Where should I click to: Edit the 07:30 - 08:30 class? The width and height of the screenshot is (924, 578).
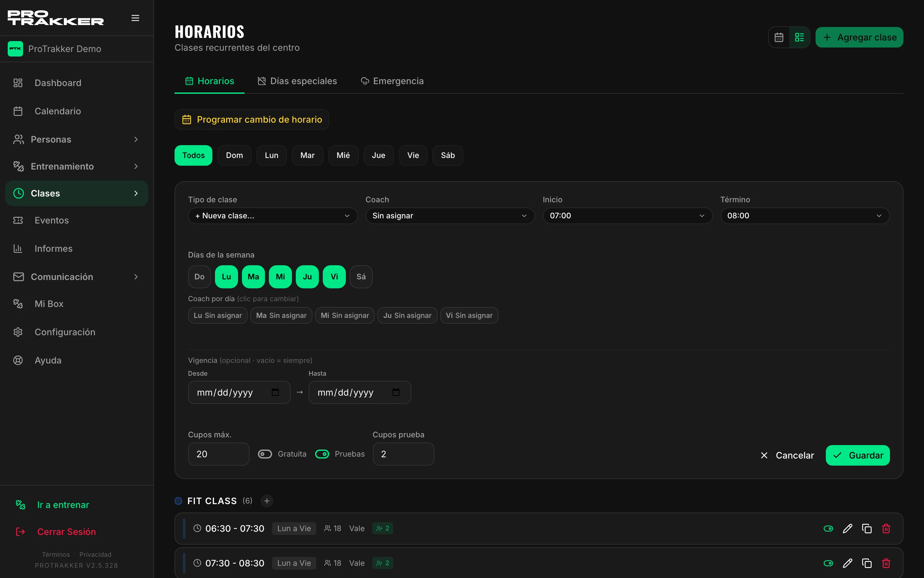coord(847,563)
